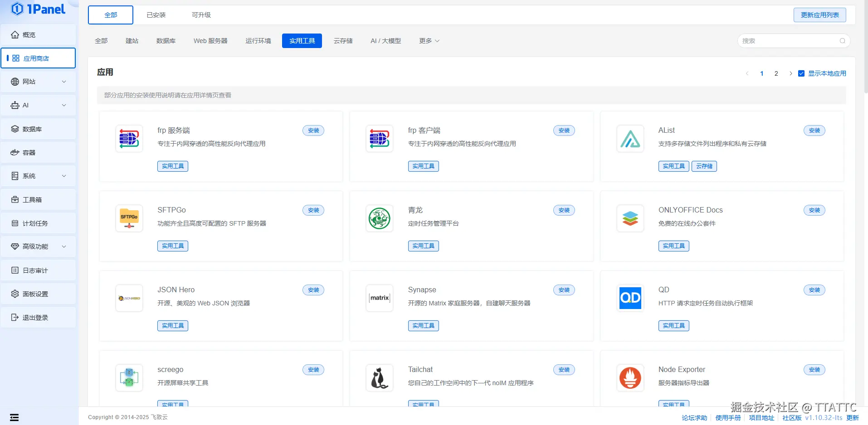
Task: Expand the 高级功能 sidebar menu
Action: click(38, 247)
